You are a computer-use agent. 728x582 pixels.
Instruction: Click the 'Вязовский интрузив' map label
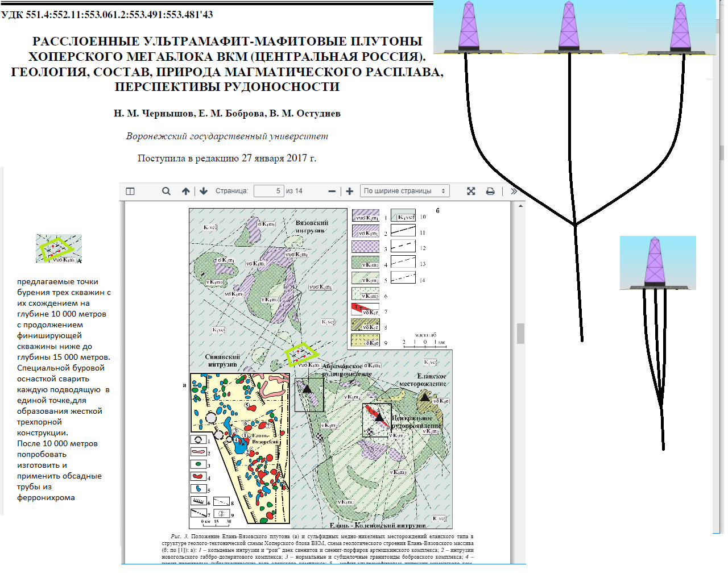(x=312, y=226)
